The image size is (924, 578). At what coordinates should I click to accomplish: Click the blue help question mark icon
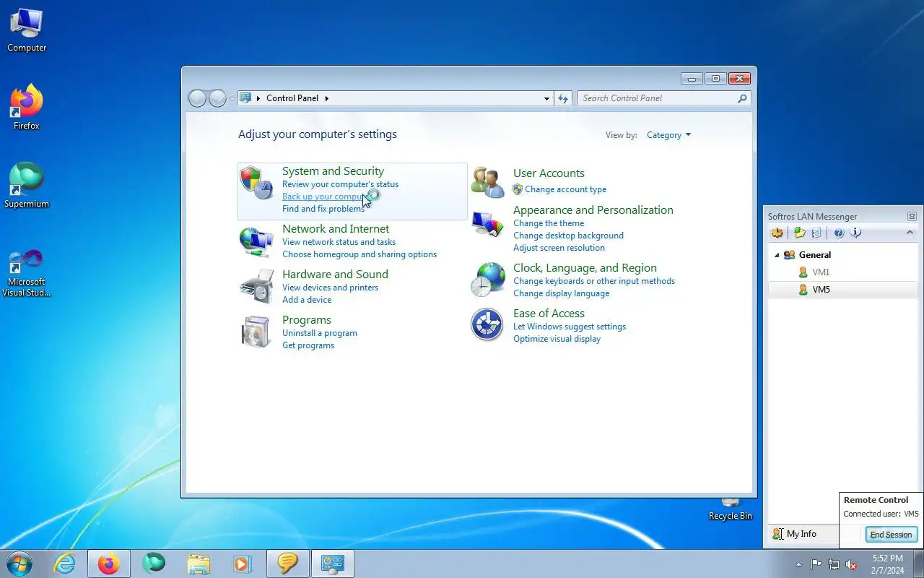839,233
